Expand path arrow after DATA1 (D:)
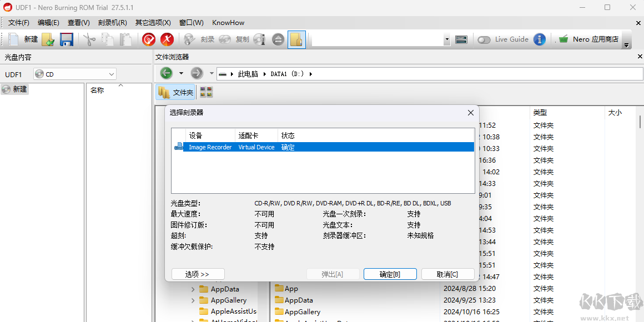This screenshot has height=322, width=644. (310, 74)
